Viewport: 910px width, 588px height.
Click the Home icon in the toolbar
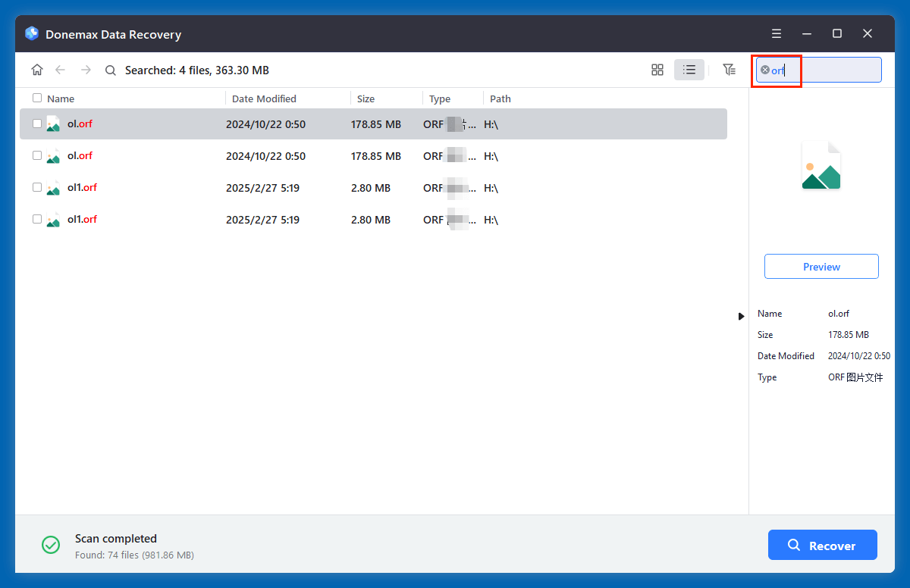coord(37,69)
